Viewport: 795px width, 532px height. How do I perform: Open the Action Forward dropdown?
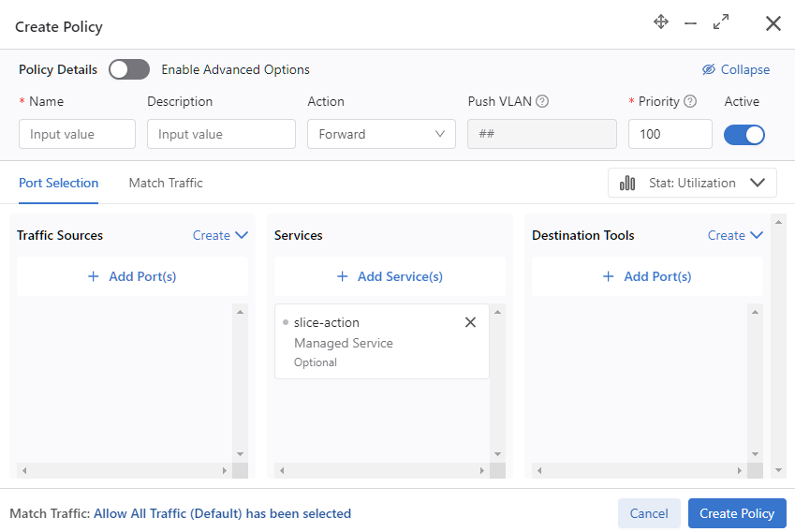[x=381, y=134]
